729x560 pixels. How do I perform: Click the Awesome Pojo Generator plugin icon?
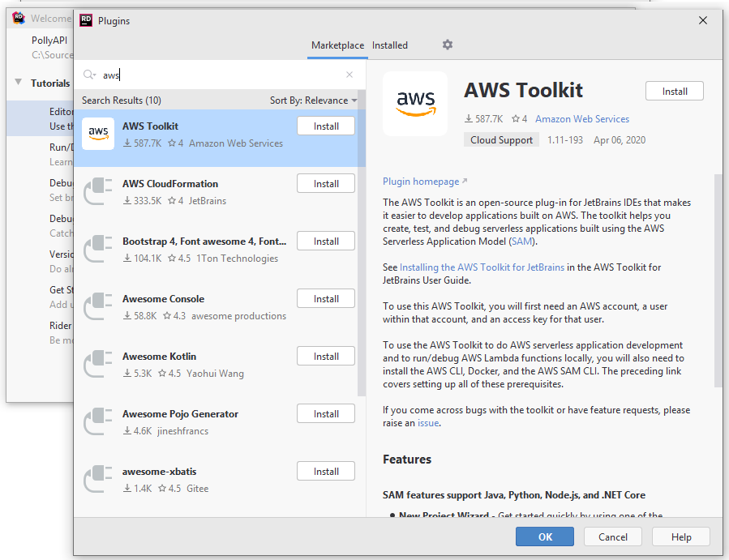pyautogui.click(x=98, y=421)
